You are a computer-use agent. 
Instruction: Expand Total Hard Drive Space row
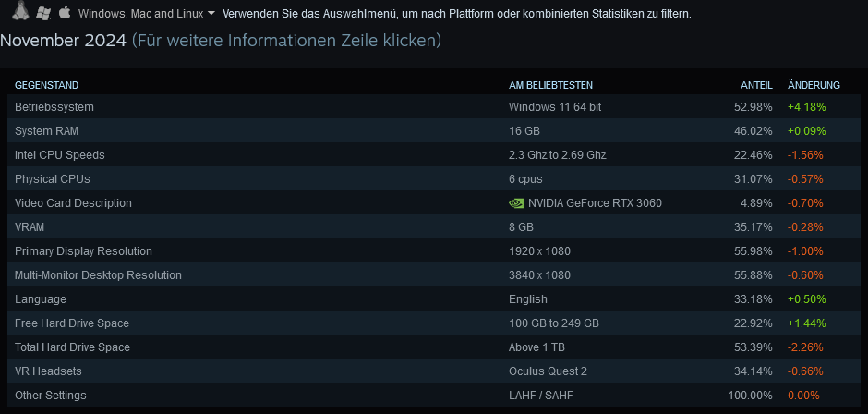point(435,347)
